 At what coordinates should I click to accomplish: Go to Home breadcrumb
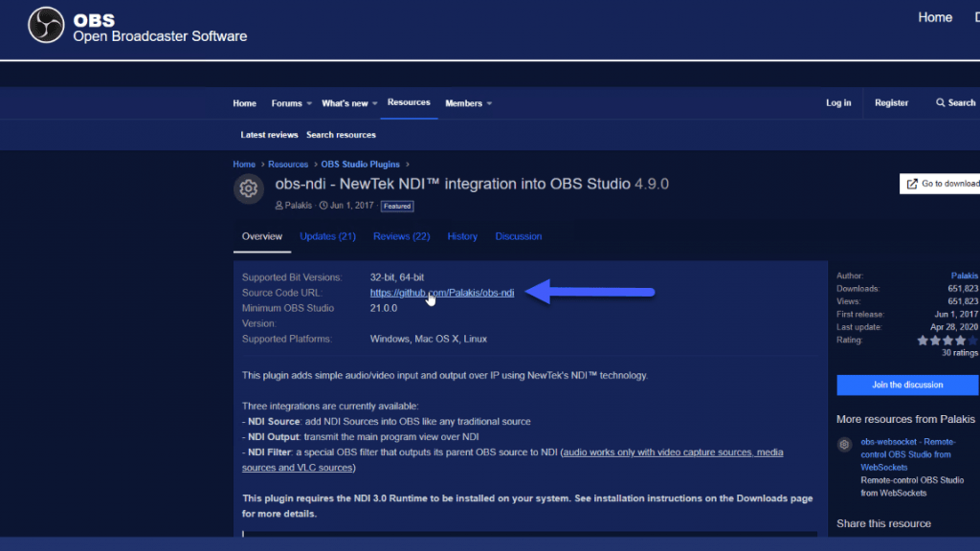pos(244,165)
